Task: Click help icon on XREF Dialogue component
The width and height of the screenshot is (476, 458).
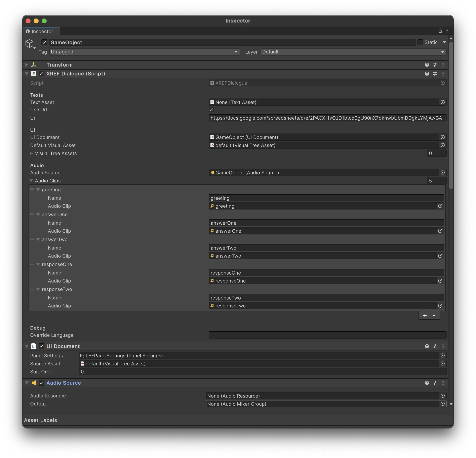Action: [x=427, y=74]
